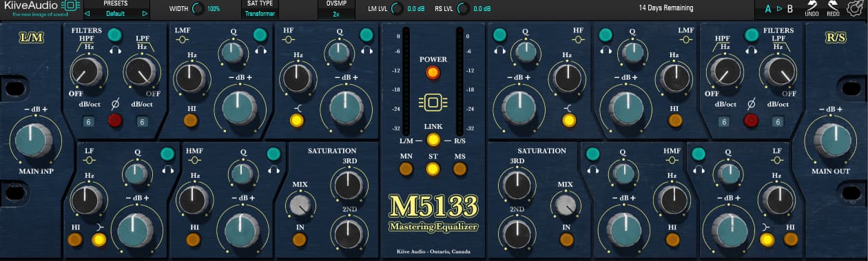Switch to state B
The height and width of the screenshot is (261, 868).
(790, 10)
